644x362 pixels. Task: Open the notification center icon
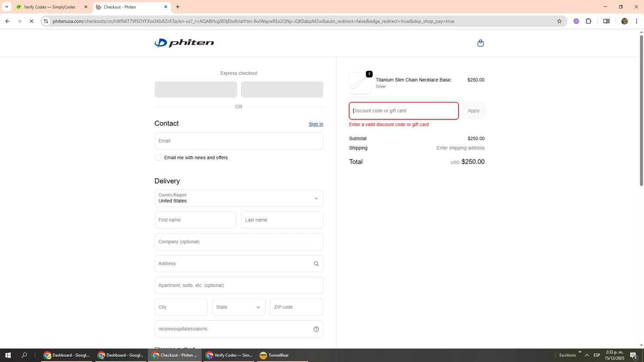click(x=633, y=355)
